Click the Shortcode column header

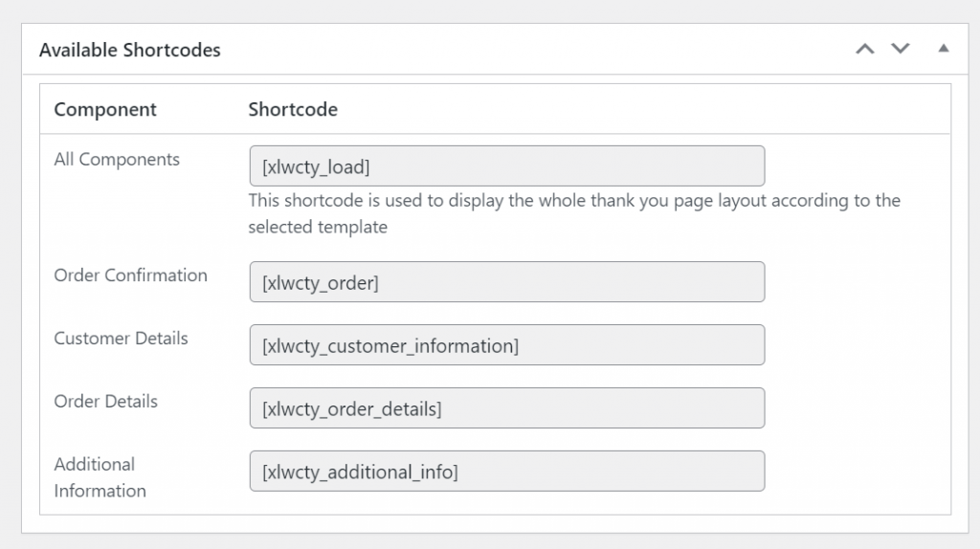(293, 109)
